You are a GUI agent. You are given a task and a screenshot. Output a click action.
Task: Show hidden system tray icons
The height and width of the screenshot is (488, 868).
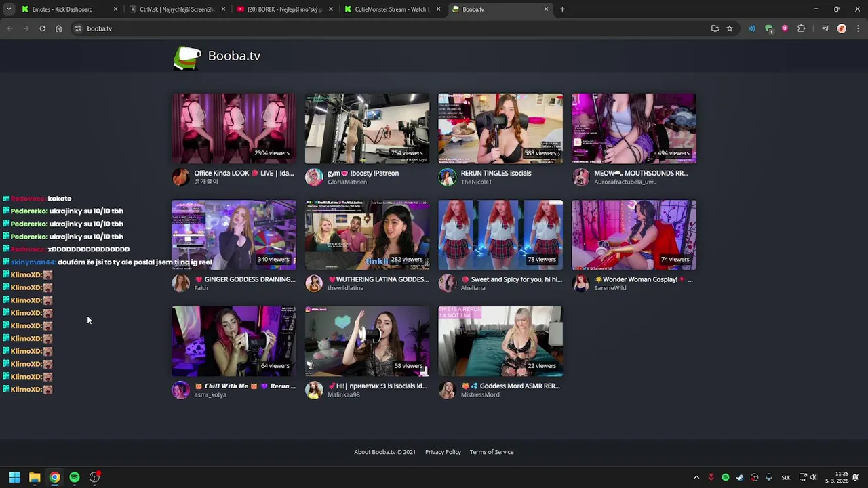pos(696,477)
